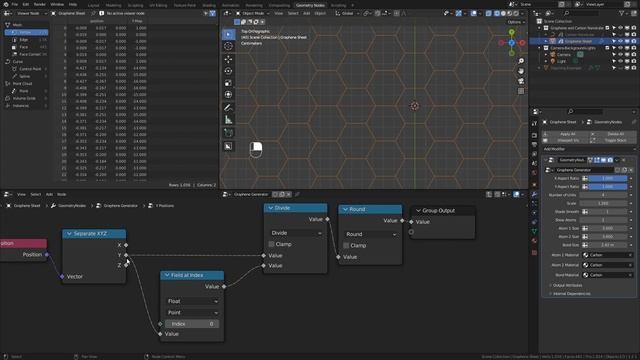The image size is (640, 360).
Task: Switch to the Layout workspace tab
Action: coord(93,5)
